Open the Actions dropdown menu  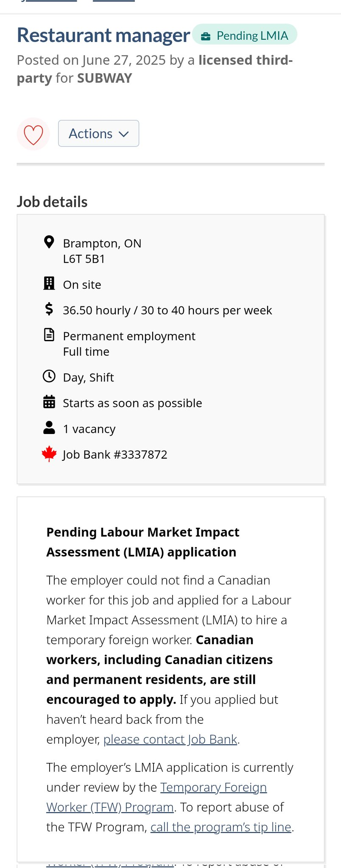(98, 134)
